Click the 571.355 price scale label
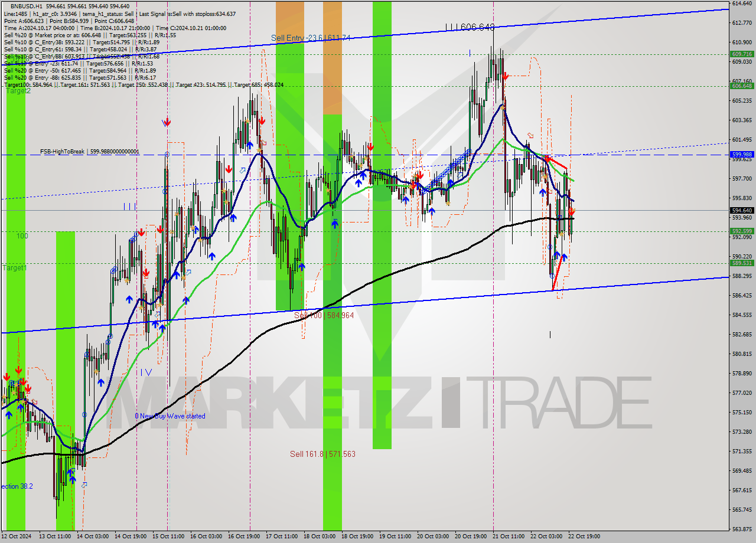 click(742, 452)
